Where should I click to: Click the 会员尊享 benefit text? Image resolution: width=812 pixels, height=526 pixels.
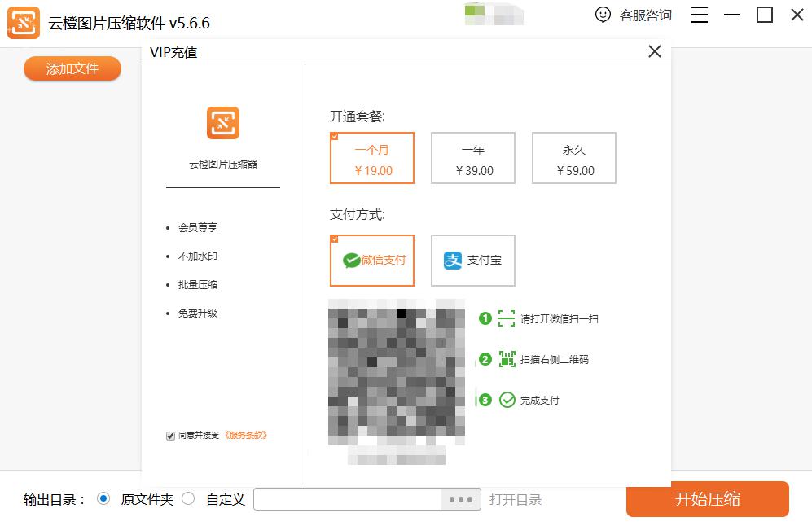(198, 228)
